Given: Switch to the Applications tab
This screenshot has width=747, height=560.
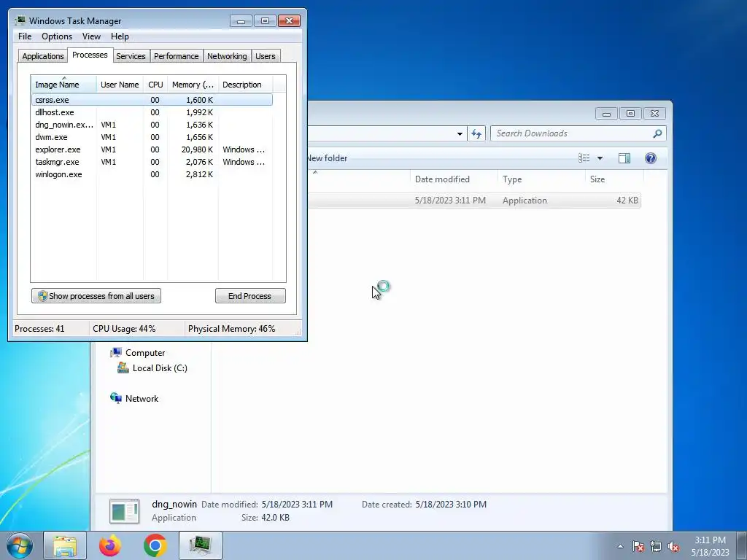Looking at the screenshot, I should [x=43, y=56].
